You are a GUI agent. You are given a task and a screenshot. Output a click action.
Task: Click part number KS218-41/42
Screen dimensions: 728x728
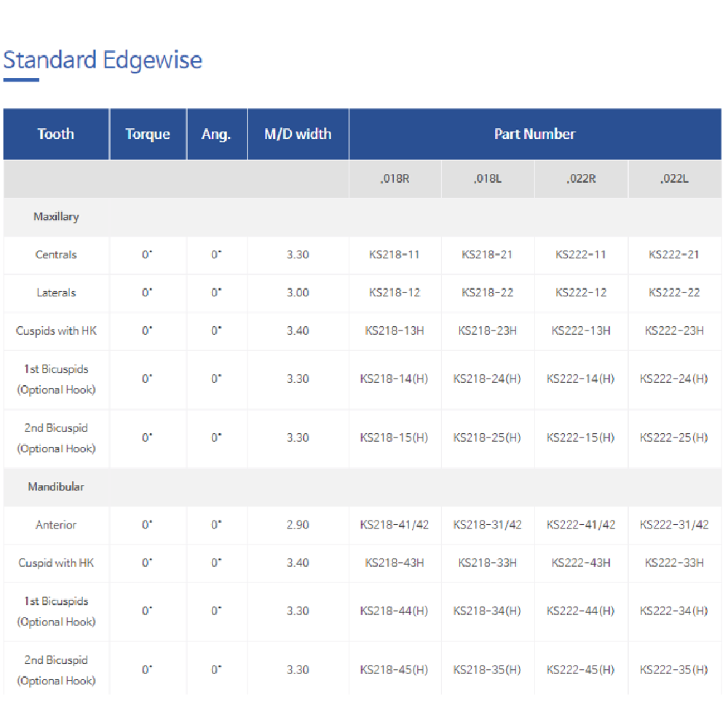point(395,525)
